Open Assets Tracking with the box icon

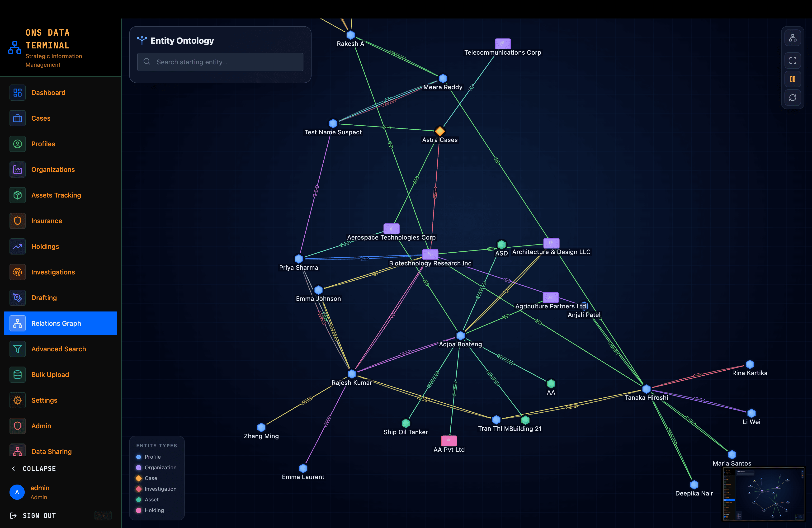coord(17,195)
